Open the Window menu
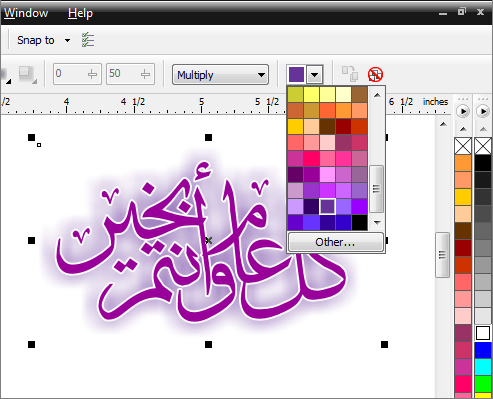 [26, 13]
